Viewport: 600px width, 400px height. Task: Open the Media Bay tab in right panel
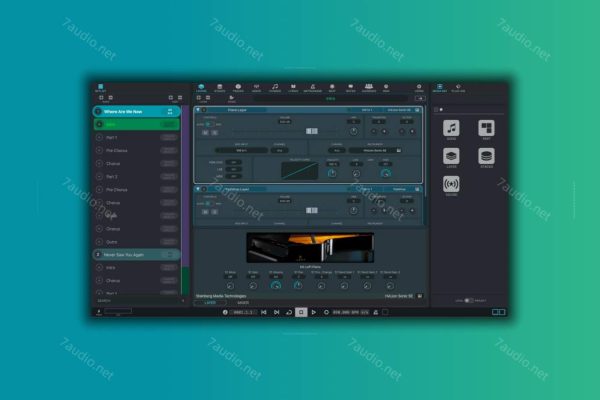tap(440, 88)
